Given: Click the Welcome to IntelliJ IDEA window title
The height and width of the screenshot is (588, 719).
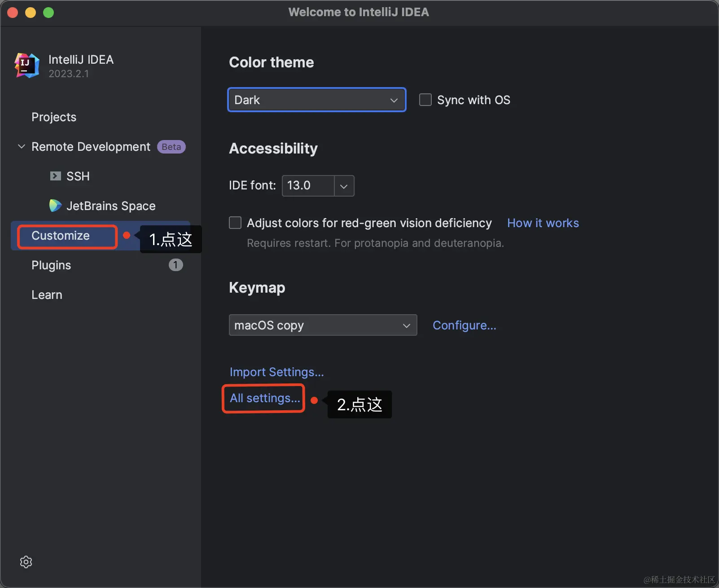Looking at the screenshot, I should tap(359, 12).
